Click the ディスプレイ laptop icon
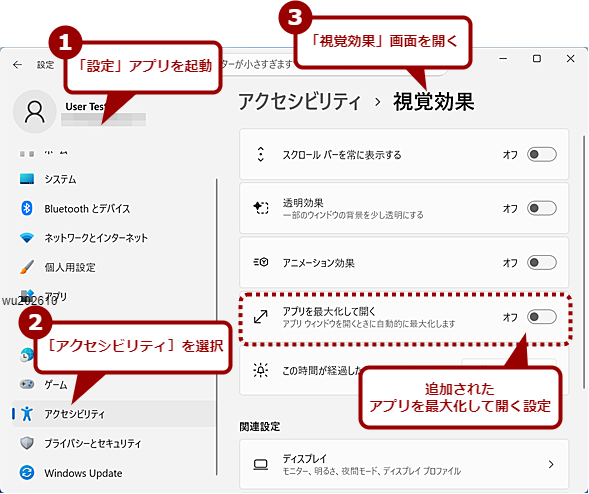Image resolution: width=589 pixels, height=494 pixels. [x=261, y=465]
